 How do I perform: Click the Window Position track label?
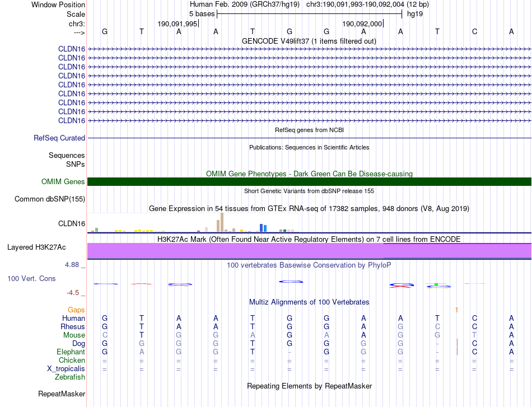(x=58, y=4)
